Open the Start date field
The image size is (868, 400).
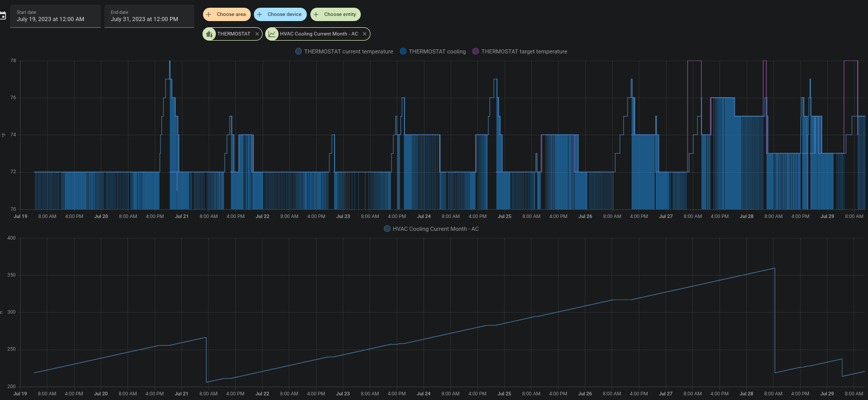(x=56, y=16)
